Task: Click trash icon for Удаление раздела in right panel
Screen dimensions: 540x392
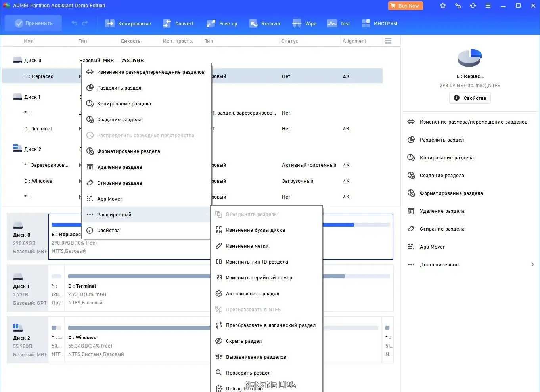Action: [411, 211]
